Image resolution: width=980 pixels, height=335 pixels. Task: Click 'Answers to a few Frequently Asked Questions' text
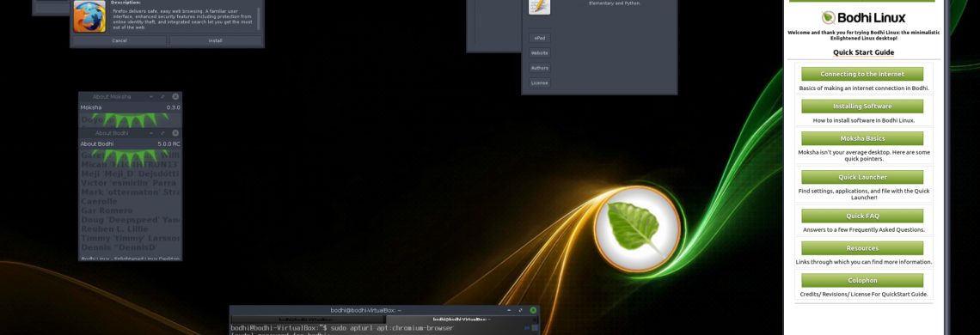[x=864, y=229]
